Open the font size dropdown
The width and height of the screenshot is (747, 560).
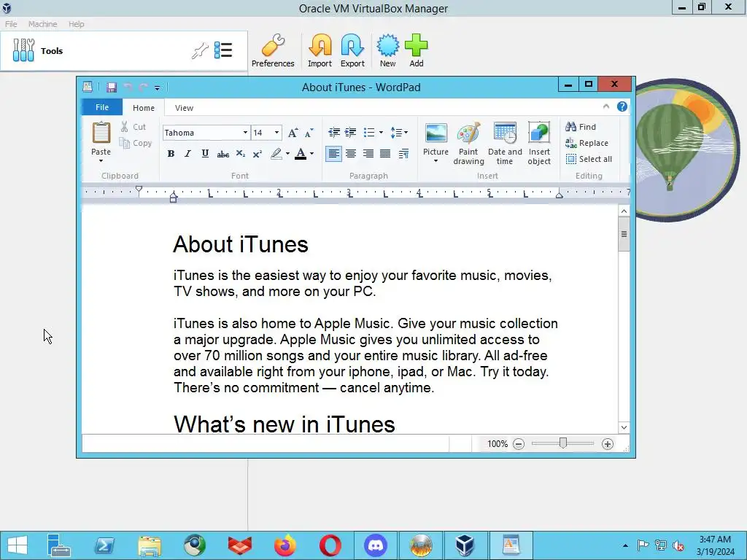(x=276, y=133)
